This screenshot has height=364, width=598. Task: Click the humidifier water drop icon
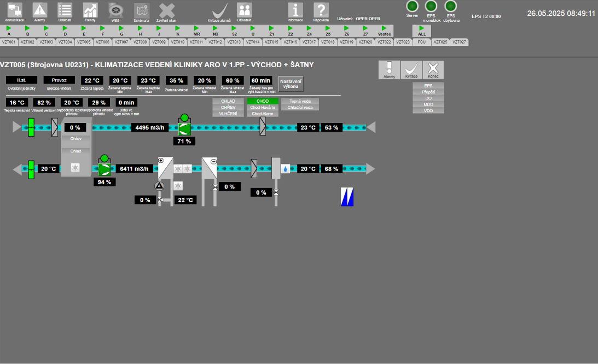coord(286,169)
